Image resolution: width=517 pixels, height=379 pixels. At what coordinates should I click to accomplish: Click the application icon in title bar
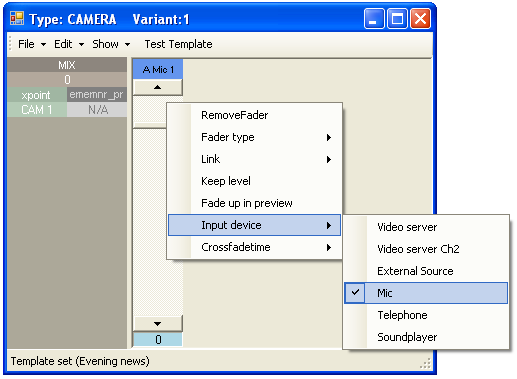[17, 18]
